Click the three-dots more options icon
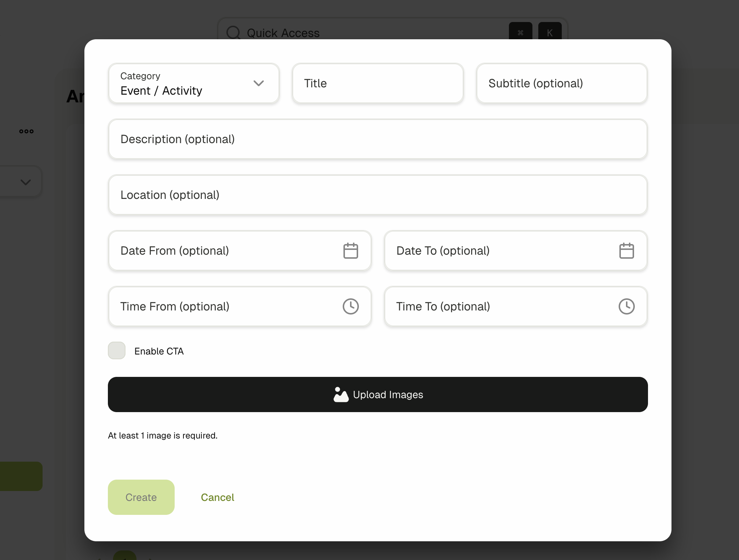The width and height of the screenshot is (739, 560). pos(26,131)
